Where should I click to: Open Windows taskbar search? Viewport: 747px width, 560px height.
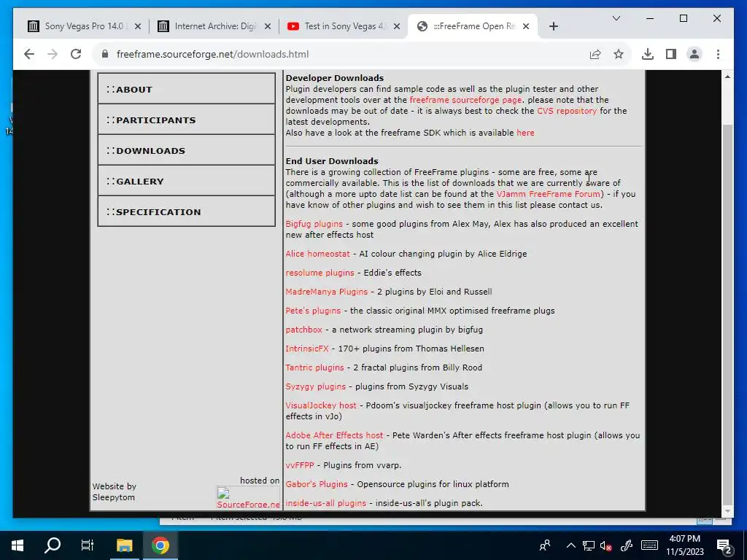pyautogui.click(x=53, y=545)
